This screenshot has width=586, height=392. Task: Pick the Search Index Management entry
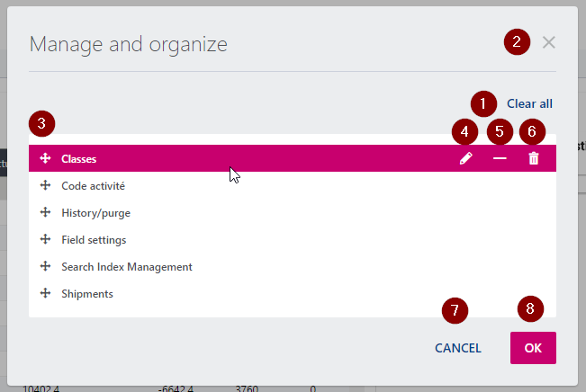tap(126, 267)
